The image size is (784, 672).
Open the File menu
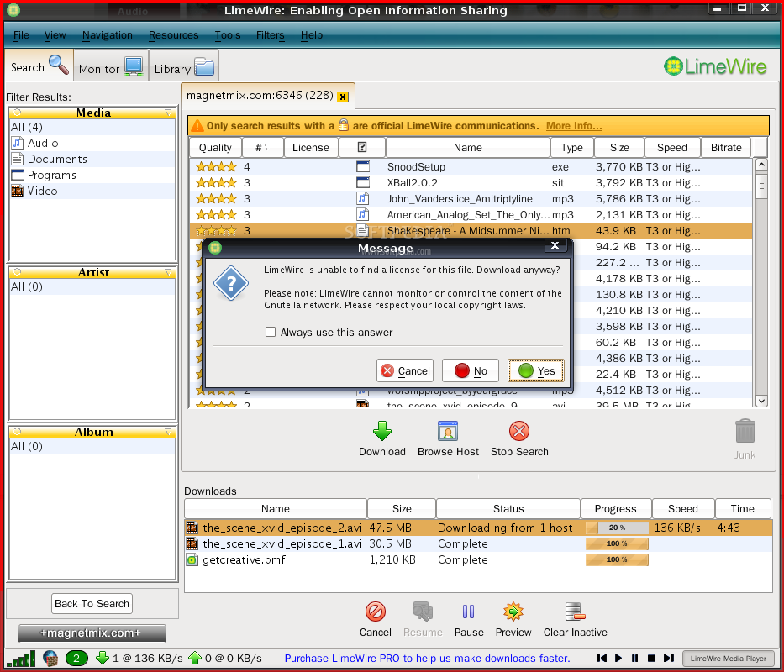click(x=21, y=35)
